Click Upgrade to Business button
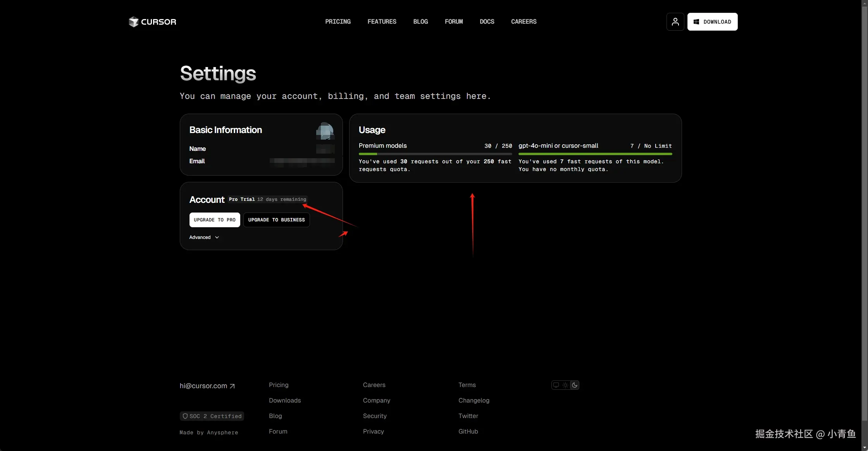The image size is (868, 451). click(x=276, y=220)
